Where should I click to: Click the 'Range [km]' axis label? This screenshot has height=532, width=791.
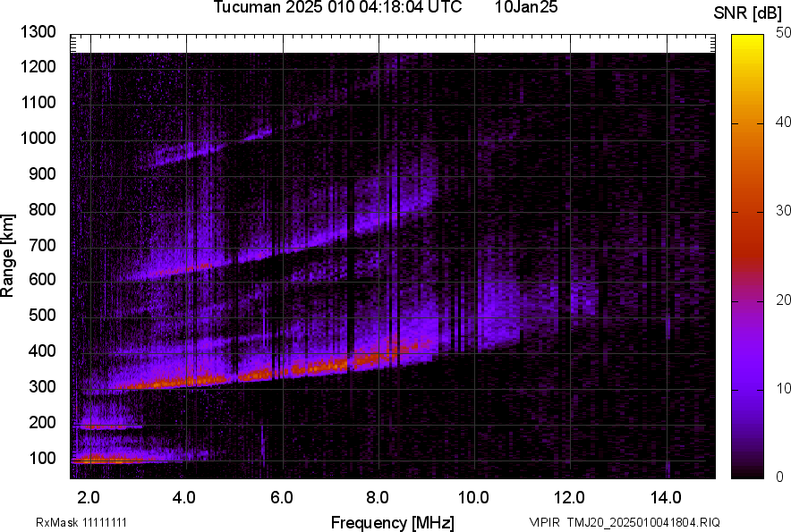(x=7, y=256)
